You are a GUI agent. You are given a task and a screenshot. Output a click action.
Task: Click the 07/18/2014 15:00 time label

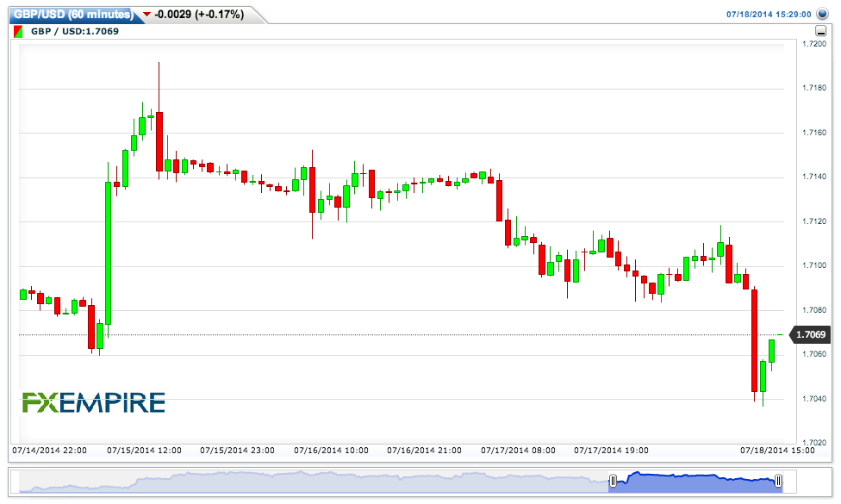tap(778, 451)
